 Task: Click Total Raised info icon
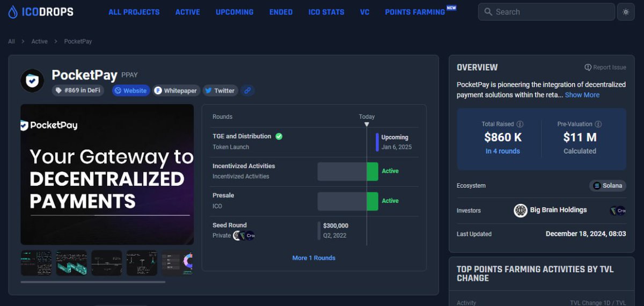(520, 124)
